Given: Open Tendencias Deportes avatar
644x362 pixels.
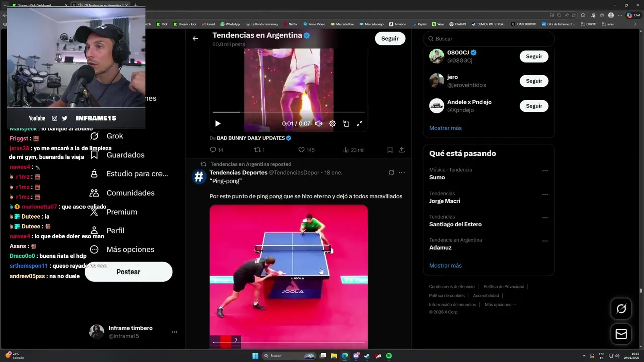Looking at the screenshot, I should tap(199, 176).
